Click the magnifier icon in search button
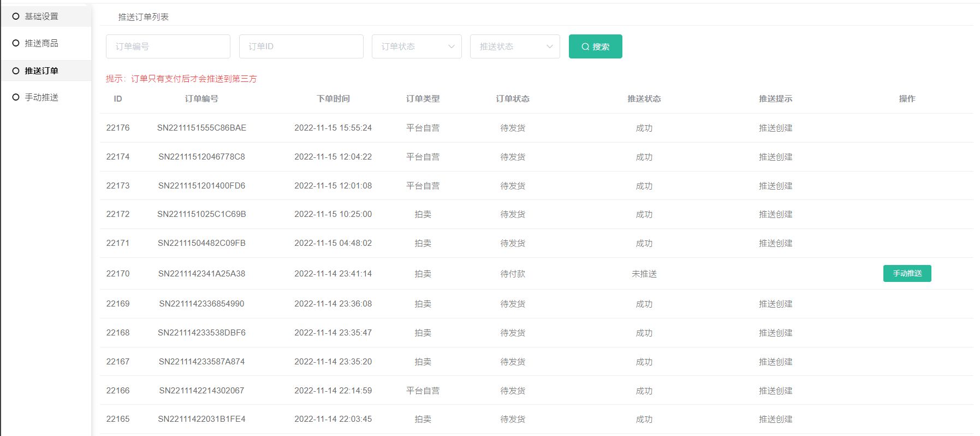This screenshot has height=436, width=980. (x=585, y=47)
